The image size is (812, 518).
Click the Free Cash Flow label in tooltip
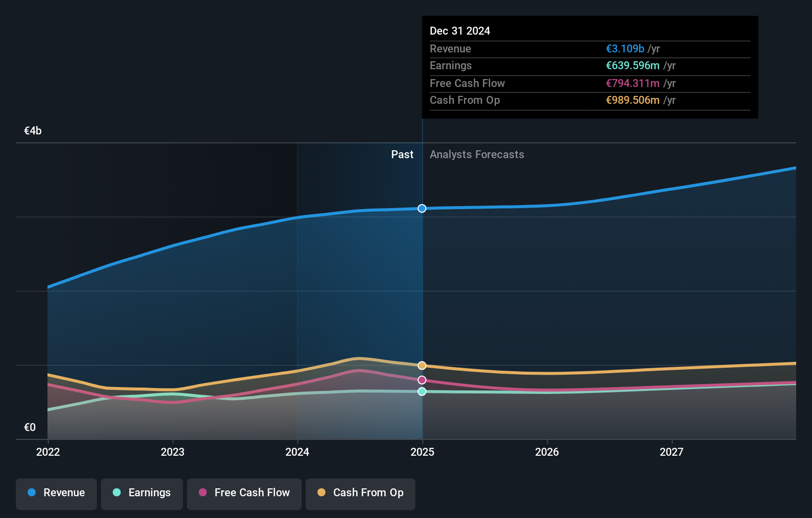pos(467,84)
